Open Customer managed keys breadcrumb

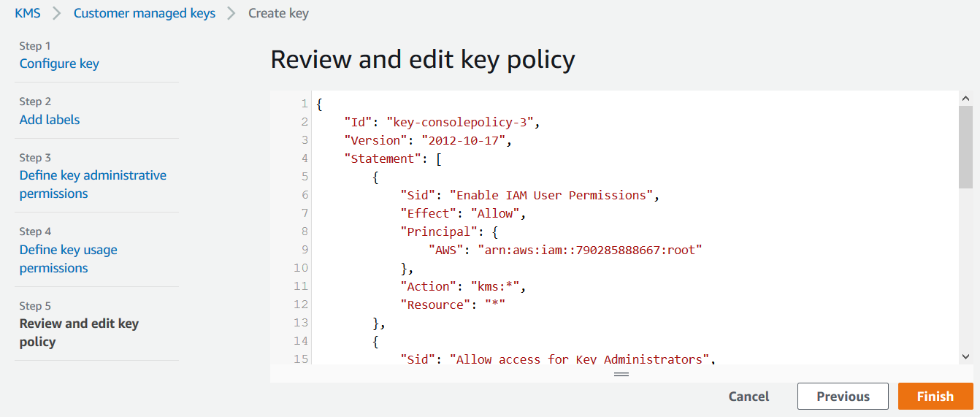pyautogui.click(x=145, y=13)
